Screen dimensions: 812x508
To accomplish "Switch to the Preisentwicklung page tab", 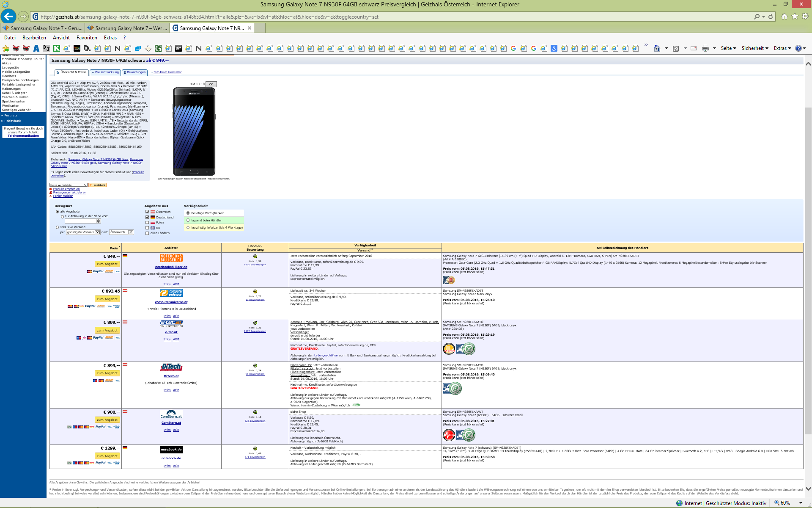I will [x=105, y=72].
